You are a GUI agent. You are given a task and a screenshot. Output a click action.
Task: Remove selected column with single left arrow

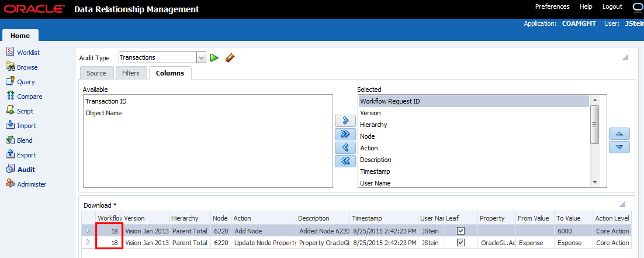[x=345, y=147]
